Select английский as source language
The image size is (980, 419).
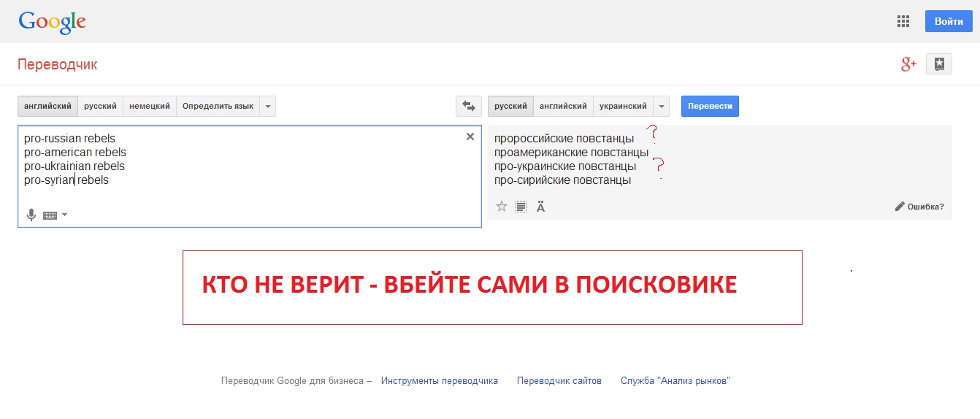point(48,106)
